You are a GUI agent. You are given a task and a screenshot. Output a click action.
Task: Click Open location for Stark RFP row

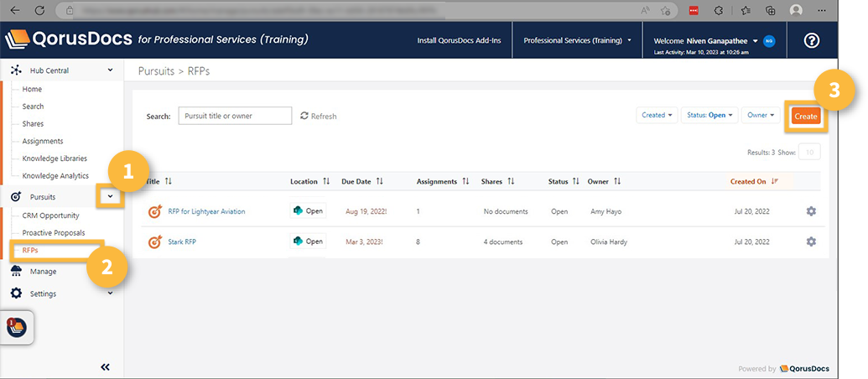click(x=309, y=241)
